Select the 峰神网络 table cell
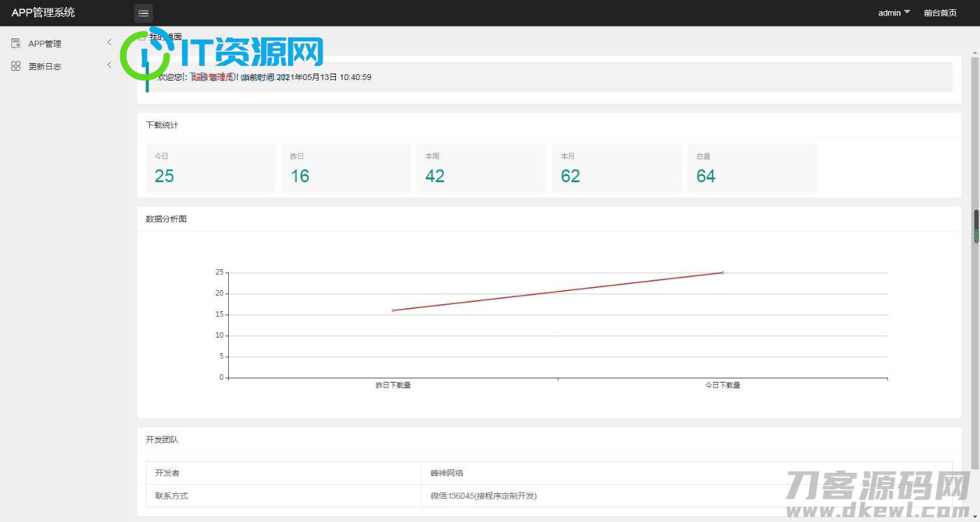 pyautogui.click(x=687, y=473)
